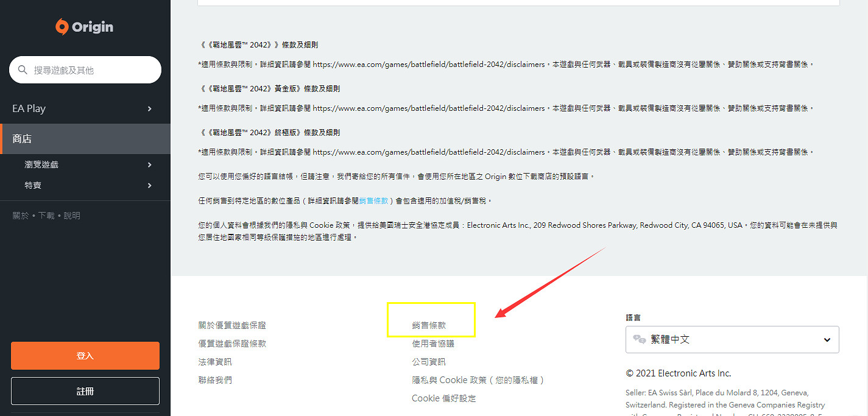
Task: Click the 關於優質遊戲保證 footer link
Action: click(x=232, y=326)
